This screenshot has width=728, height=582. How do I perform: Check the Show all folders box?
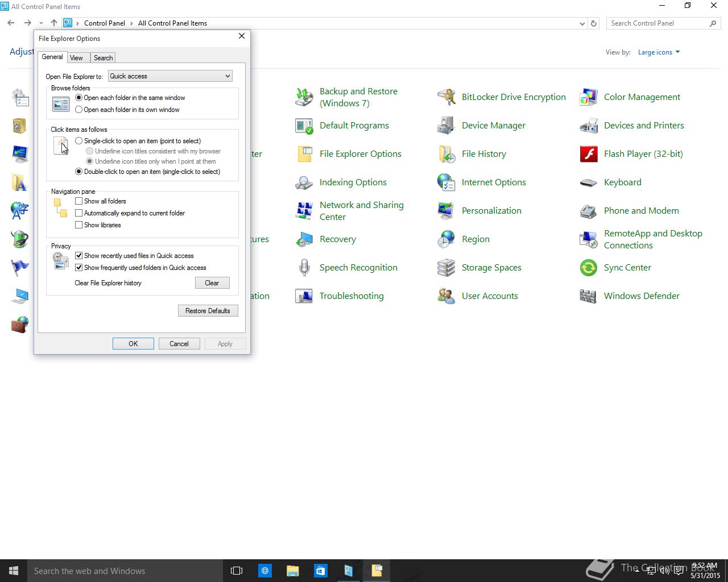[x=79, y=201]
